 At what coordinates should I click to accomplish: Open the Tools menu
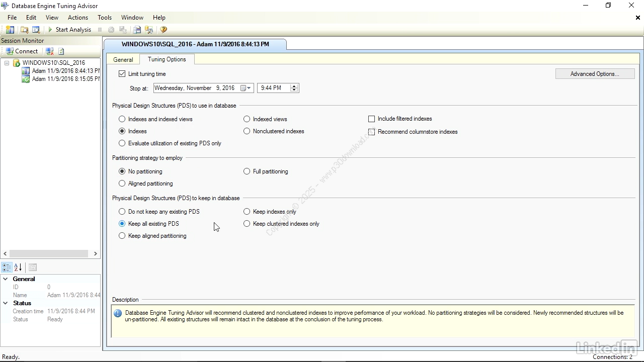click(x=105, y=18)
